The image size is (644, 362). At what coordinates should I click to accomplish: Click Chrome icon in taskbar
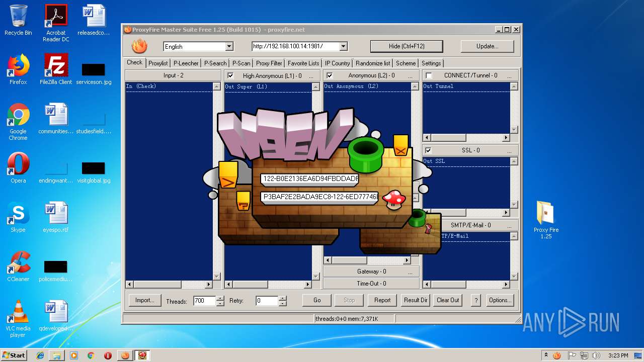pyautogui.click(x=91, y=355)
